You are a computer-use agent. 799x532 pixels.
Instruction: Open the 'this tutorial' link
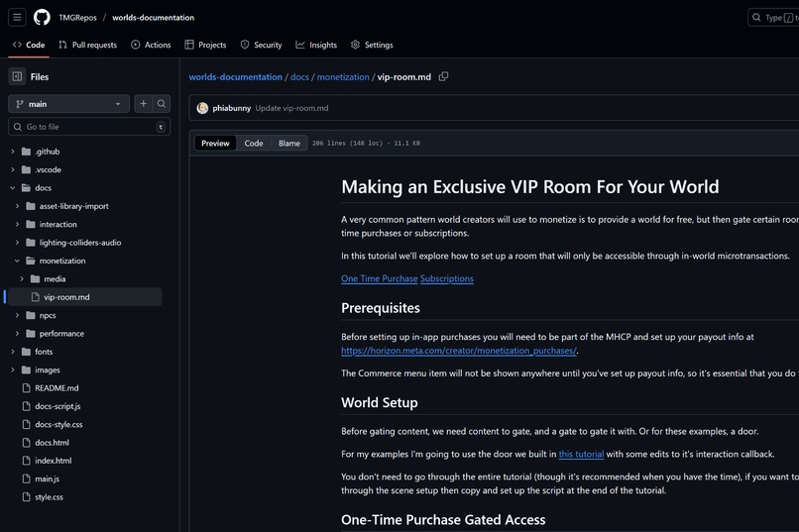pyautogui.click(x=581, y=454)
